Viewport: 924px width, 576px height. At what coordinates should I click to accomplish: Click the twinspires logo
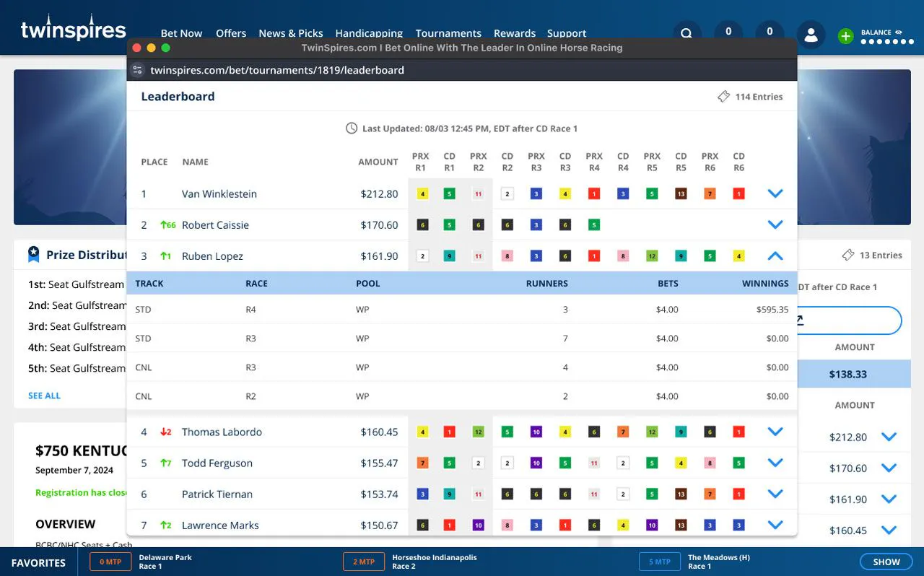coord(73,29)
